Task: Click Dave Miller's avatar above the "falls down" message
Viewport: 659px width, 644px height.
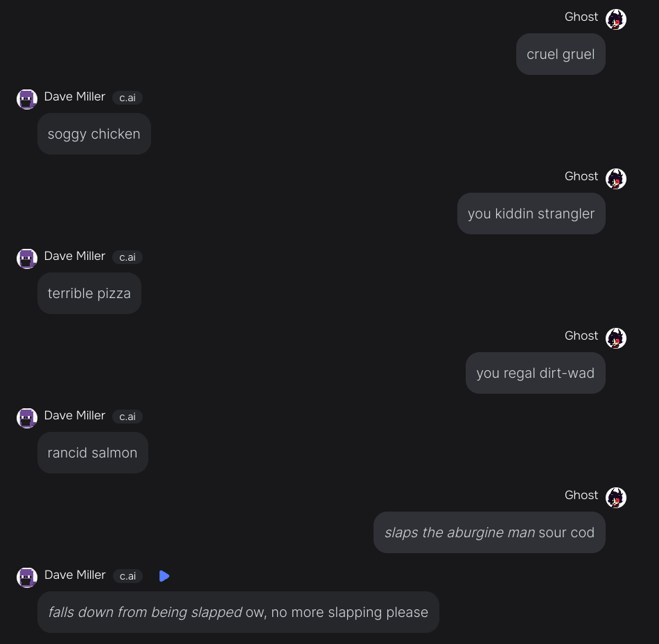Action: [27, 577]
